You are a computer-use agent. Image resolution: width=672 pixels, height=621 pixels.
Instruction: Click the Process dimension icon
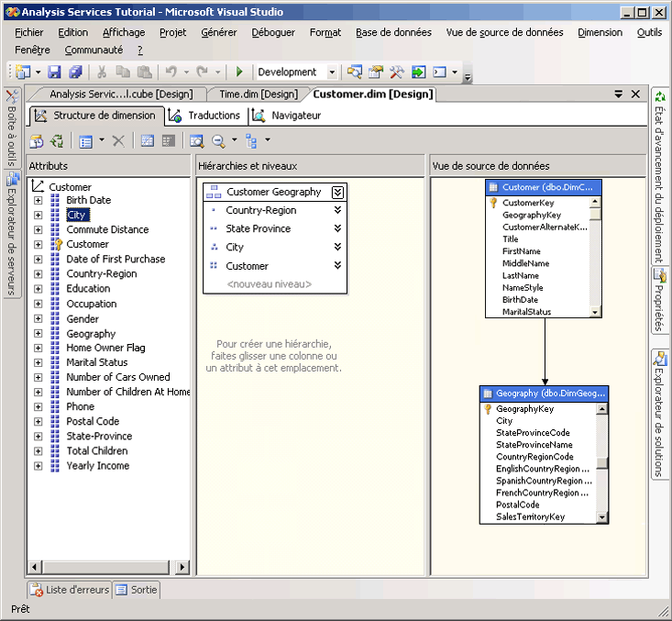pyautogui.click(x=37, y=140)
